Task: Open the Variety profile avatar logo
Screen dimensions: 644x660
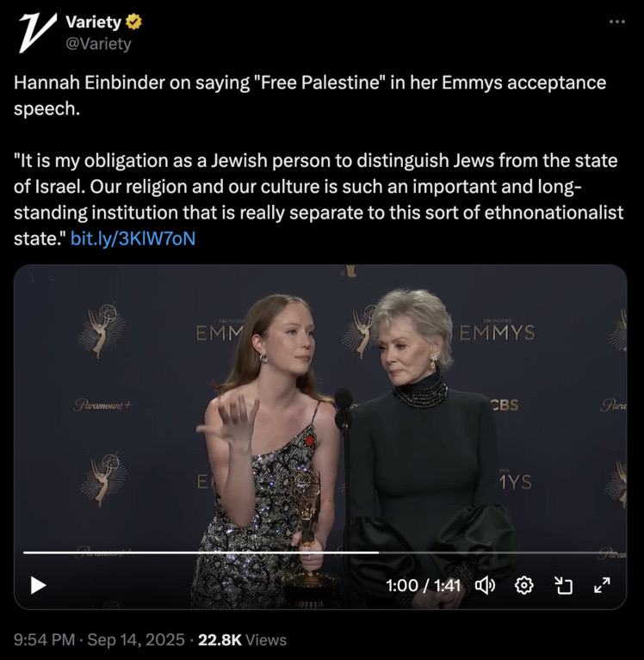Action: (38, 33)
